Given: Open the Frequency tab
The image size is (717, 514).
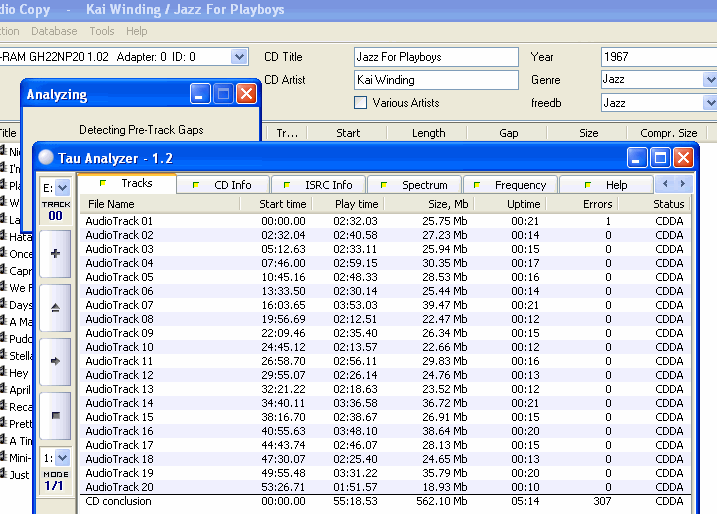Looking at the screenshot, I should point(510,185).
